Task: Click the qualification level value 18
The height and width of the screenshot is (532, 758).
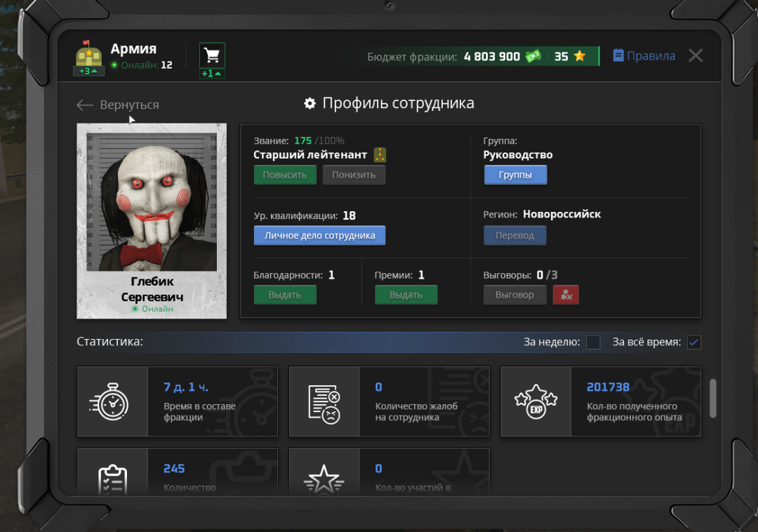Action: (349, 215)
